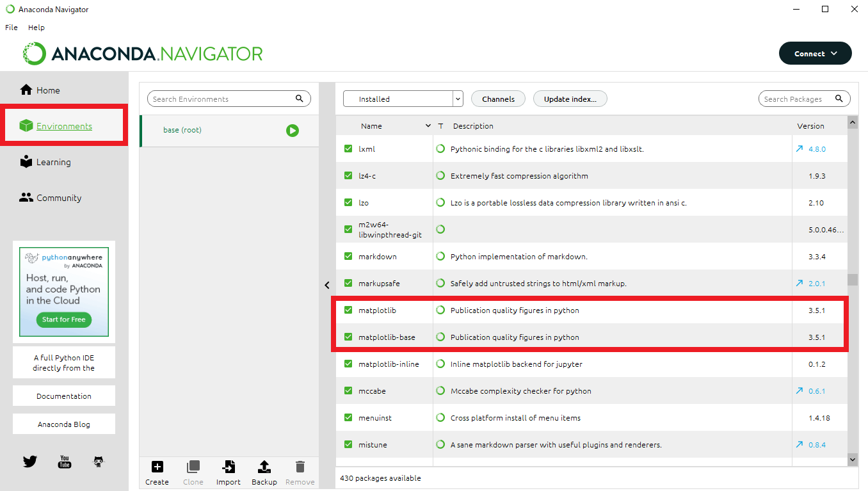Click the matplotlib-inline package type circle icon

[440, 364]
